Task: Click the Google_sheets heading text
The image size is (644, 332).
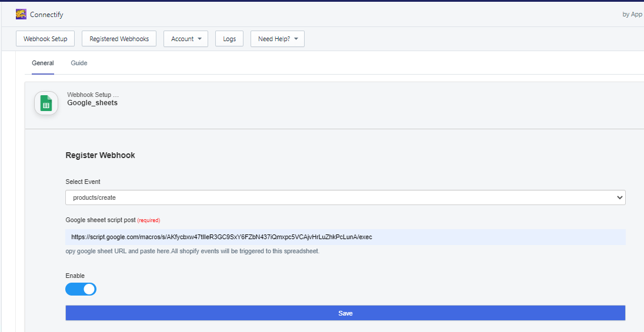Action: (x=92, y=103)
